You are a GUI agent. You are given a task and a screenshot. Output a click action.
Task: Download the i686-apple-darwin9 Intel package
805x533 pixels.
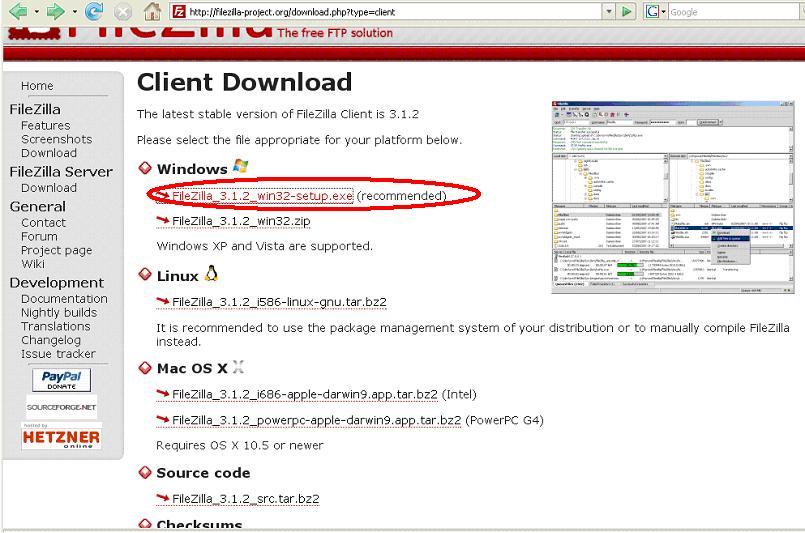pos(304,395)
